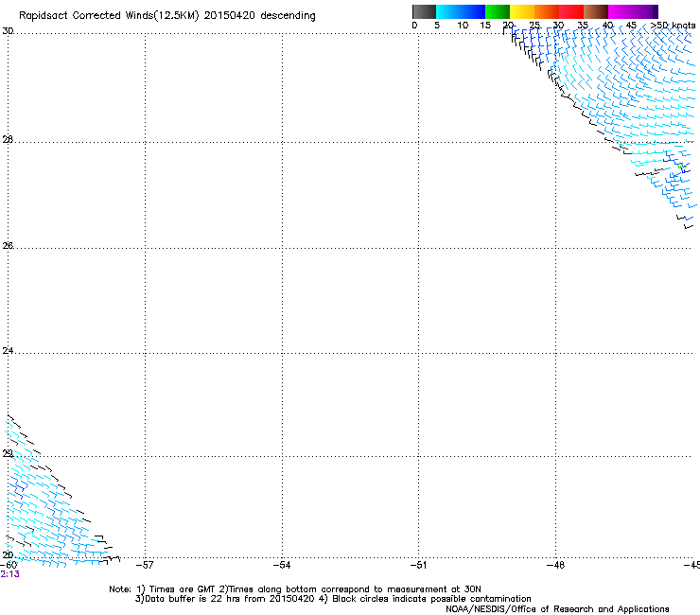Click the longitude label '-54'
This screenshot has width=700, height=615.
pyautogui.click(x=282, y=565)
